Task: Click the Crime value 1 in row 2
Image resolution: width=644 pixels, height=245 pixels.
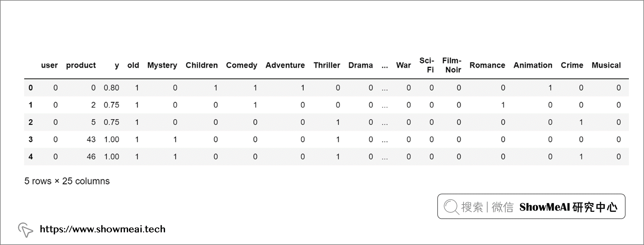Action: tap(581, 122)
